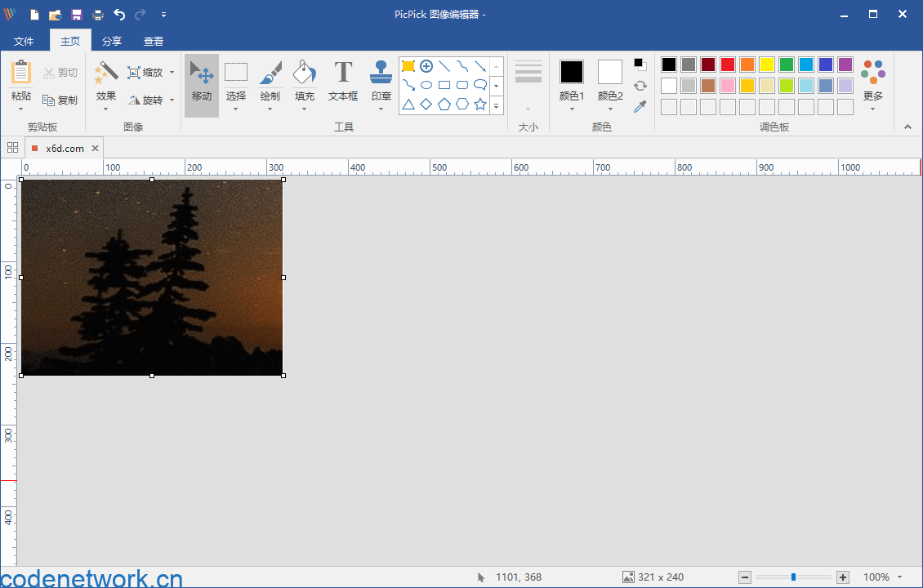Choose the diamond shape

(426, 105)
